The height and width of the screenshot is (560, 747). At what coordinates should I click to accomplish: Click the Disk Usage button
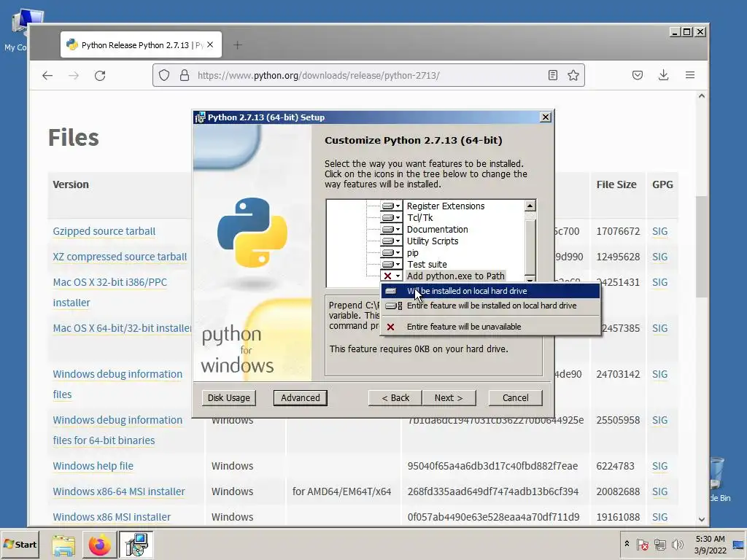pyautogui.click(x=228, y=397)
